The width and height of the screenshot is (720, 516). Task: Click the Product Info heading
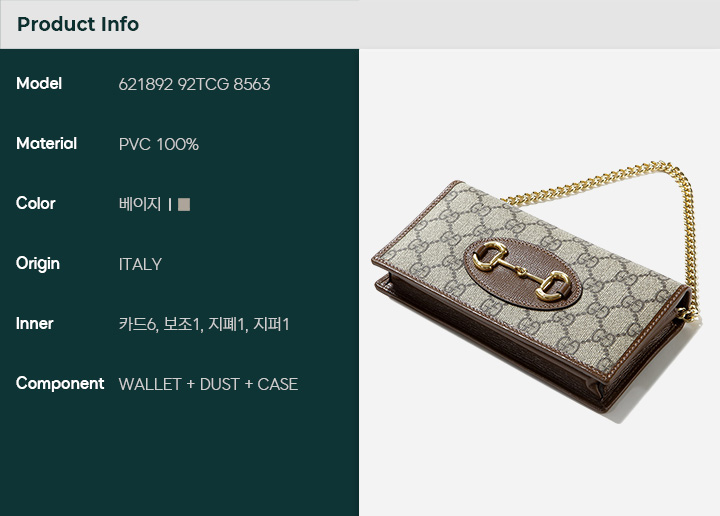(x=78, y=24)
